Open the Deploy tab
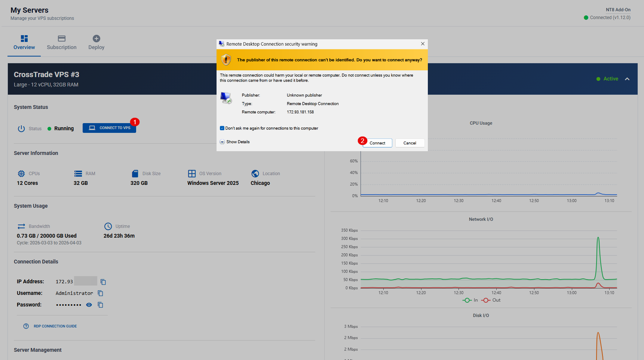This screenshot has height=360, width=644. click(x=96, y=43)
